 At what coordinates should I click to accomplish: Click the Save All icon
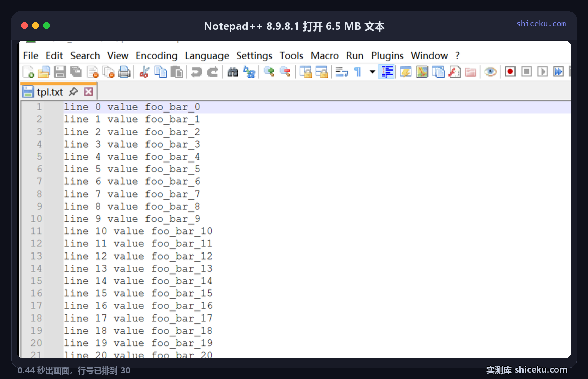76,71
